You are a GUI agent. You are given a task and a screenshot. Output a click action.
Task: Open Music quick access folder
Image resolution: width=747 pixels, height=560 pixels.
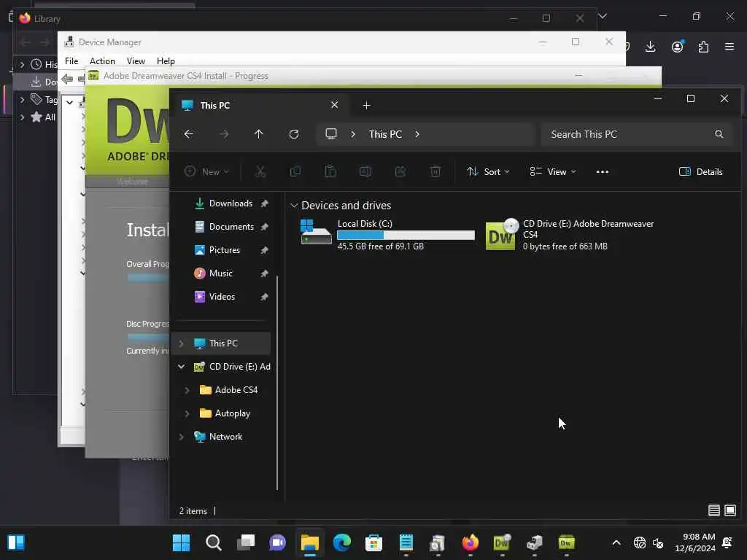coord(220,273)
